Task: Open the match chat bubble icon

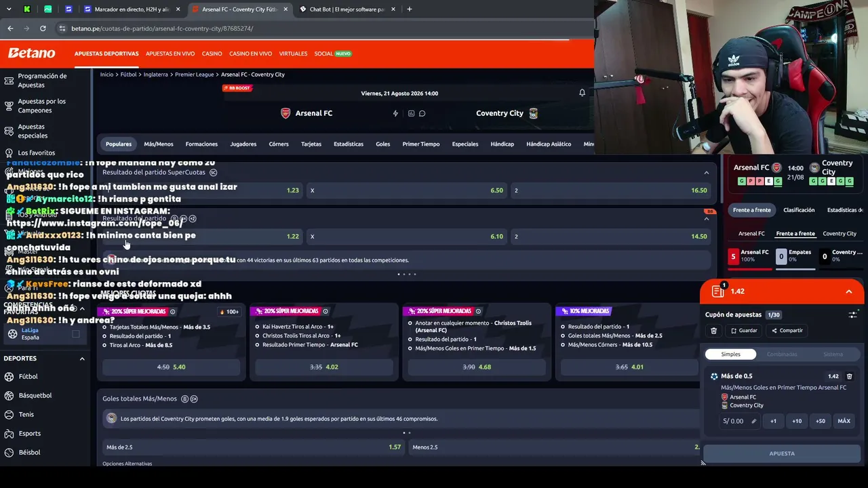Action: tap(422, 113)
